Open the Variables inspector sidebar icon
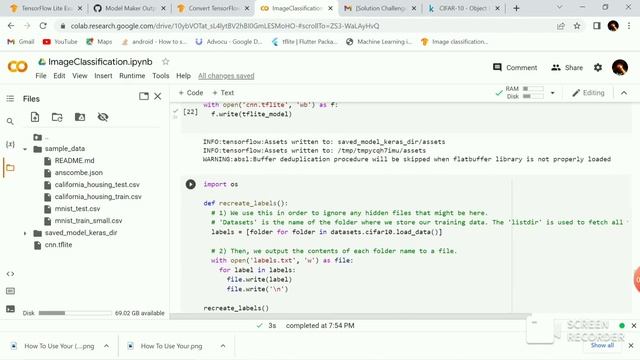The image size is (640, 360). 10,144
